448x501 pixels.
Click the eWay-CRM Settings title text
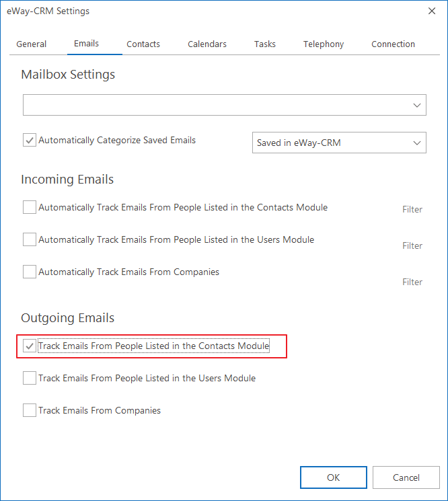[48, 11]
